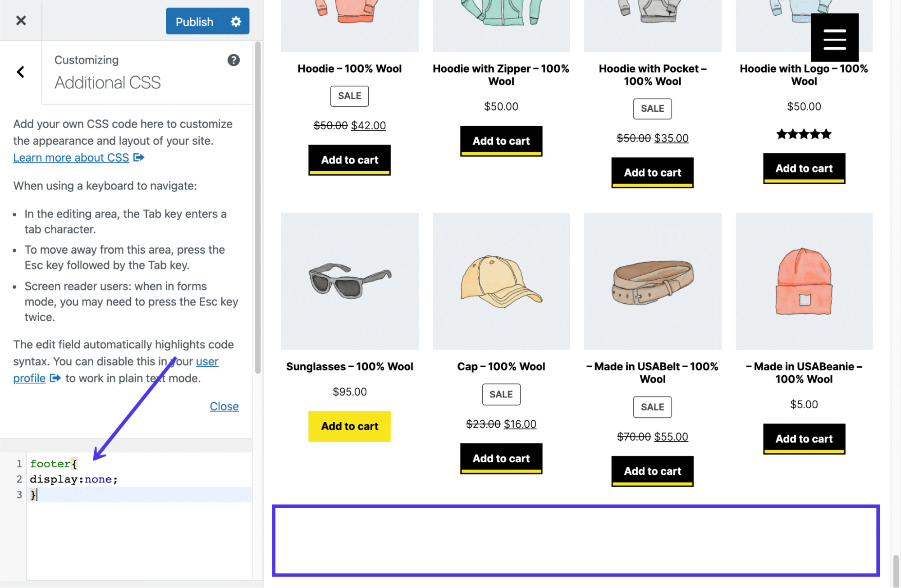Click Add to cart for Hoodie with Zipper

(x=501, y=139)
